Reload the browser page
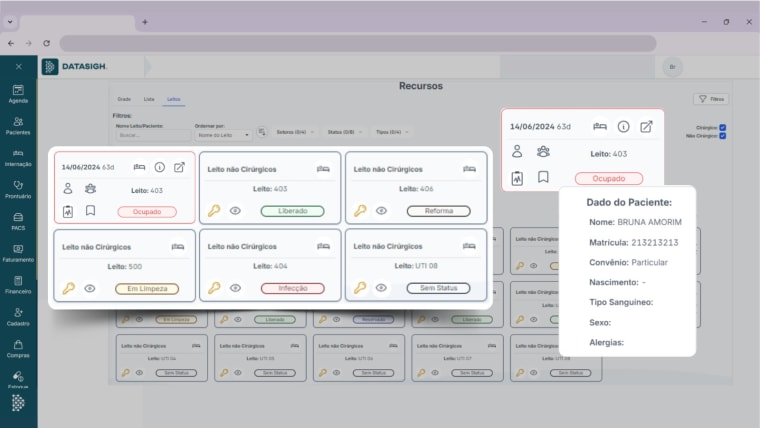 click(47, 43)
